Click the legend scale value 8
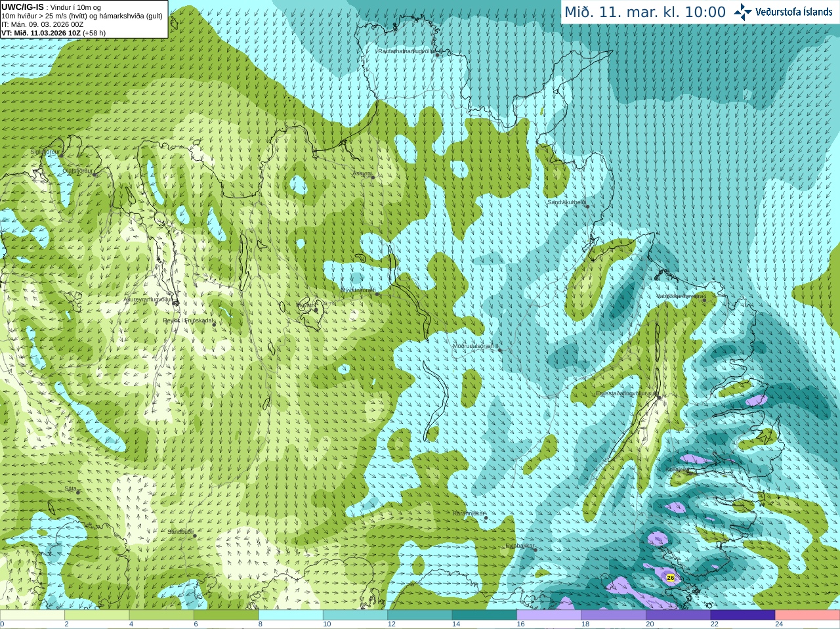The width and height of the screenshot is (840, 629). pos(261,624)
